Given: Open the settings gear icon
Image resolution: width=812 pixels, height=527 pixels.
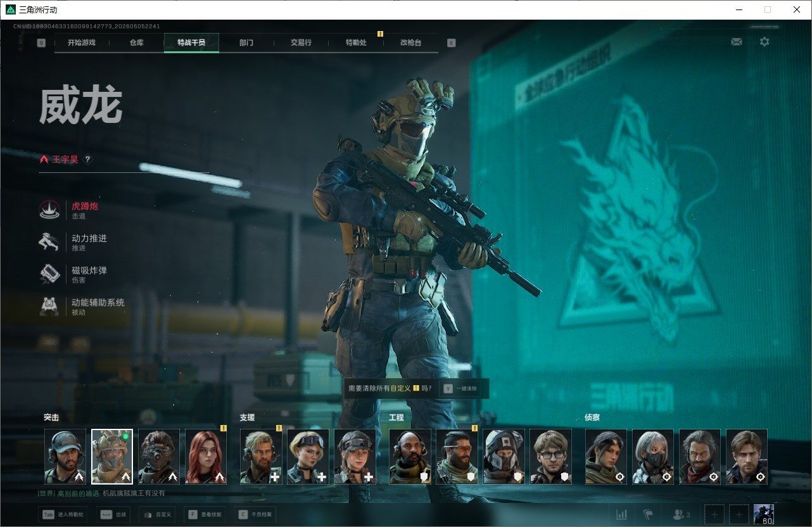Looking at the screenshot, I should (x=764, y=42).
